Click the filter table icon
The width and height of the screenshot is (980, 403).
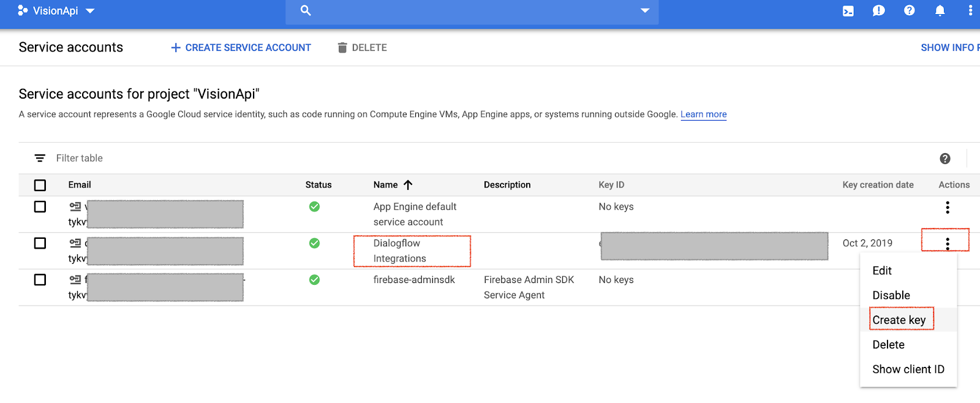40,158
